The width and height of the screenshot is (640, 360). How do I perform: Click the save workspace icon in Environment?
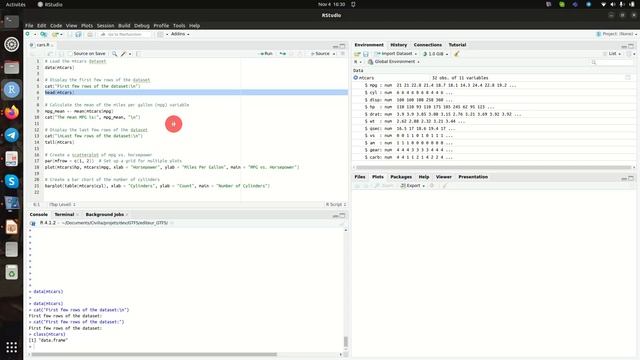(x=366, y=54)
